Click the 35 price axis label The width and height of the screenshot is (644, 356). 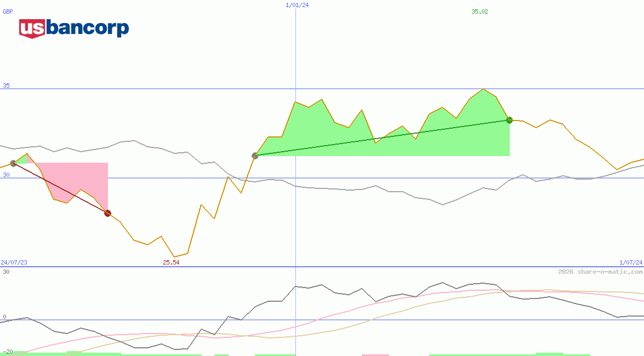point(6,85)
